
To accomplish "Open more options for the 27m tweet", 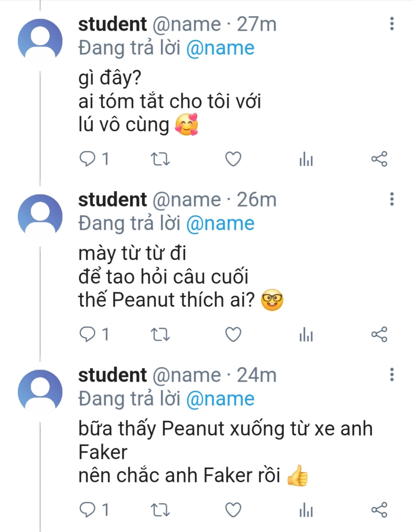I will (392, 24).
